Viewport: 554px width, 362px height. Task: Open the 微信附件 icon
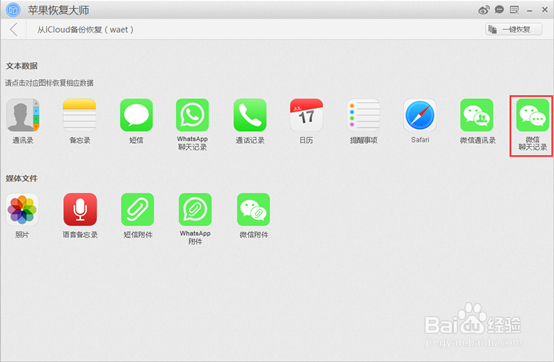pyautogui.click(x=253, y=209)
